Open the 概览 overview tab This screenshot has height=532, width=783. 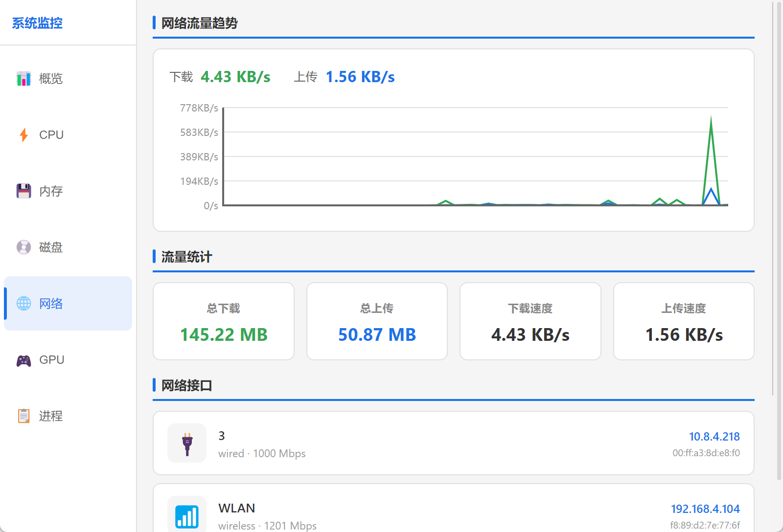pos(51,78)
